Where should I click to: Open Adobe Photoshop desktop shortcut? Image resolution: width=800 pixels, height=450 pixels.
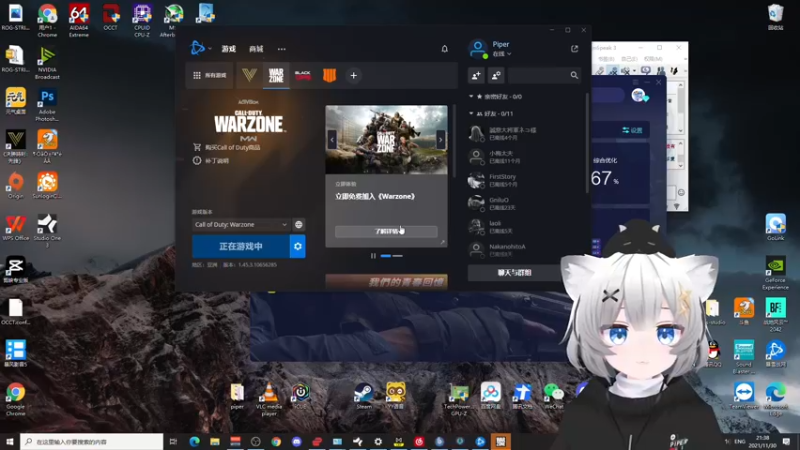pyautogui.click(x=47, y=106)
